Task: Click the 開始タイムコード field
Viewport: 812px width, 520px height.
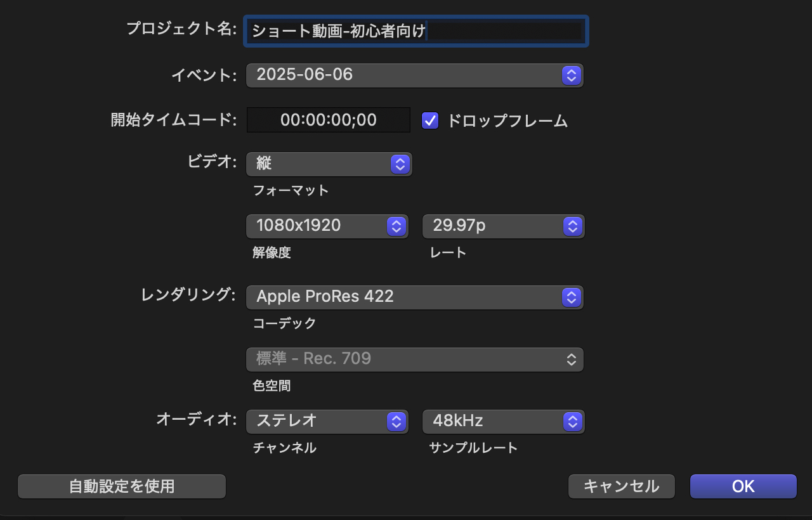Action: coord(328,120)
